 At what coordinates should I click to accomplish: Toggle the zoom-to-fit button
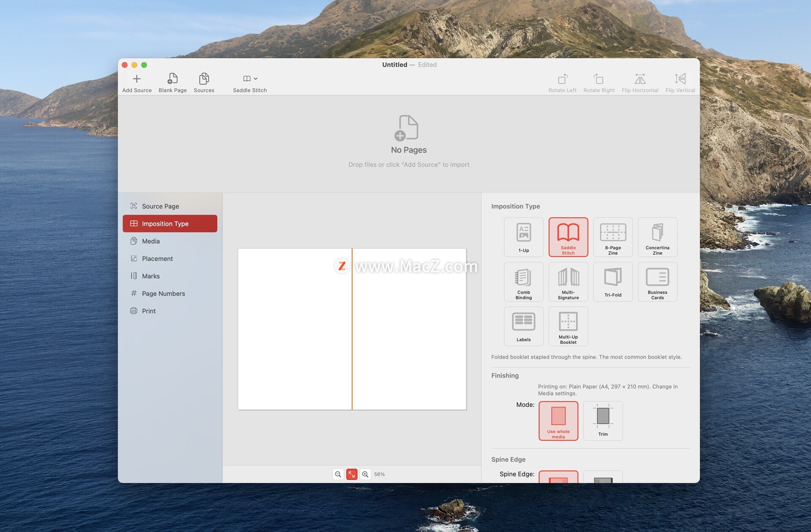351,474
